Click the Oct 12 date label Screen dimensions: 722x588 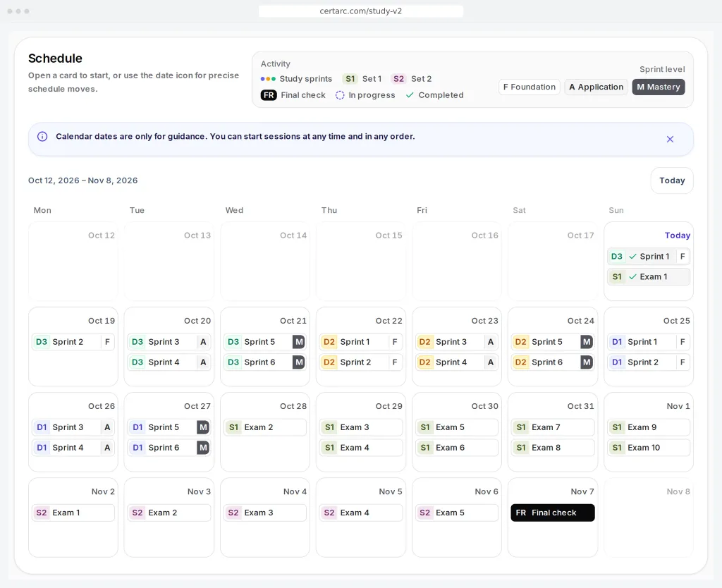[x=102, y=235]
